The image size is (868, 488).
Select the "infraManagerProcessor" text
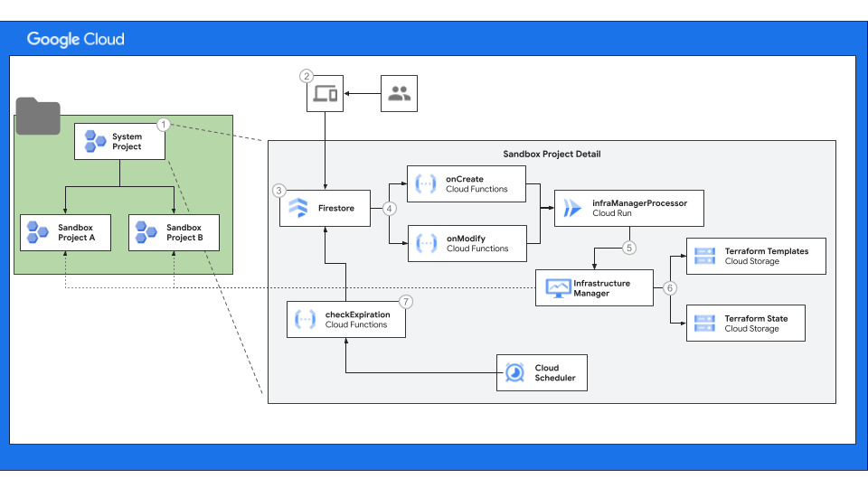coord(639,203)
